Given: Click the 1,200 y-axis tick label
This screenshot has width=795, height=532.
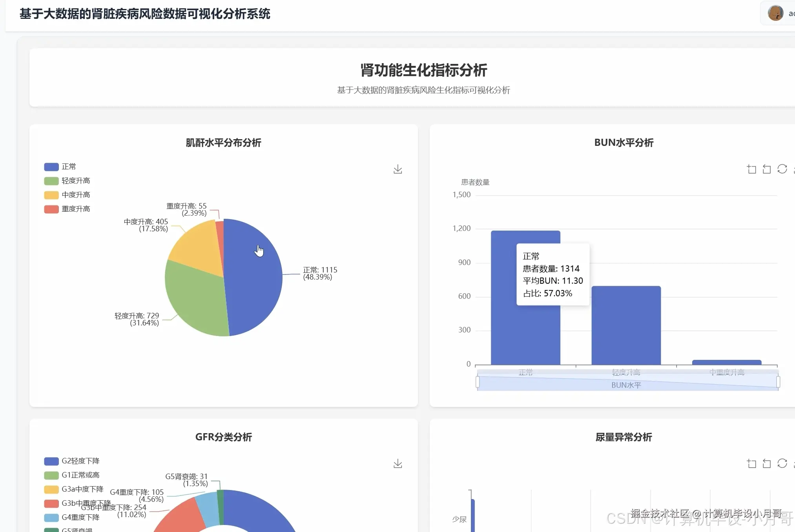Looking at the screenshot, I should coord(461,228).
